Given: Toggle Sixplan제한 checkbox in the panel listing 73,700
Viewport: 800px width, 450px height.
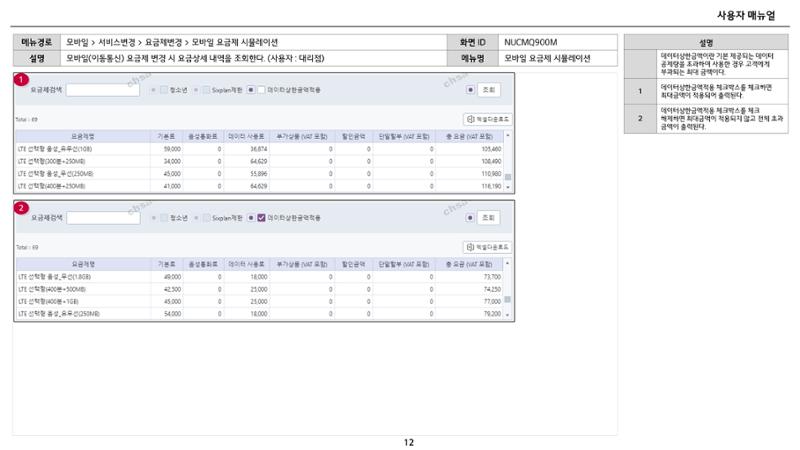Looking at the screenshot, I should [206, 218].
